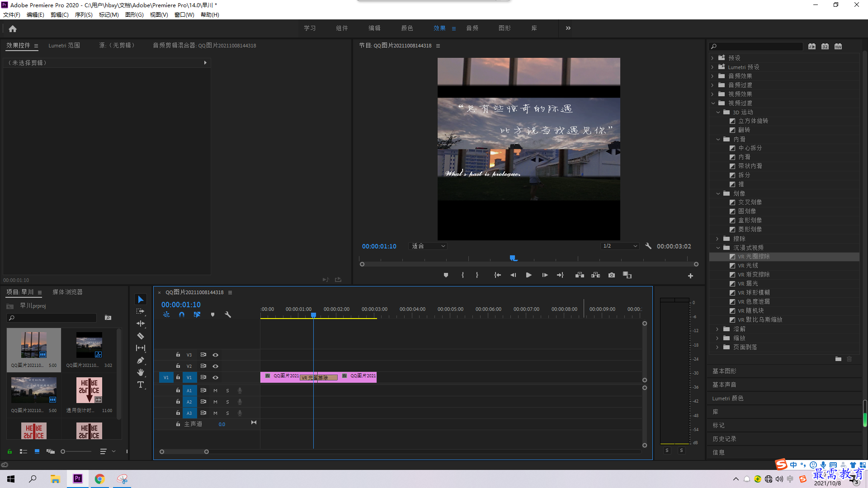Collapse the 视频过渡 folder
This screenshot has width=868, height=488.
[713, 103]
